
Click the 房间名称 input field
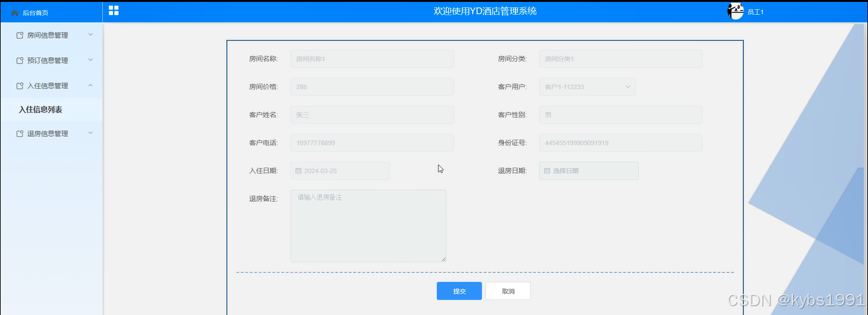point(372,59)
